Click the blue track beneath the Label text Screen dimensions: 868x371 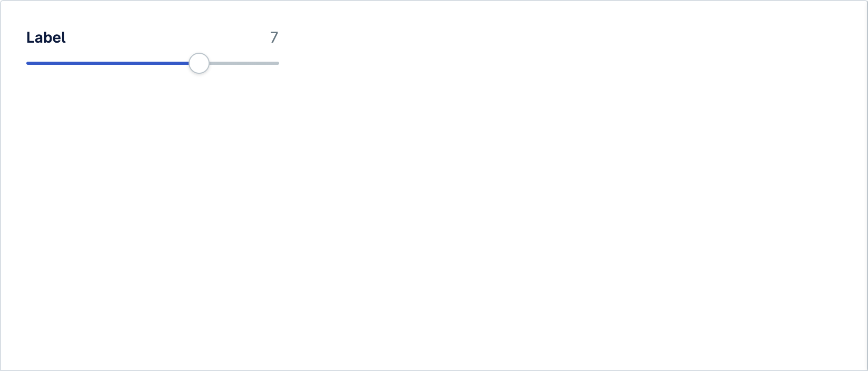pyautogui.click(x=46, y=63)
